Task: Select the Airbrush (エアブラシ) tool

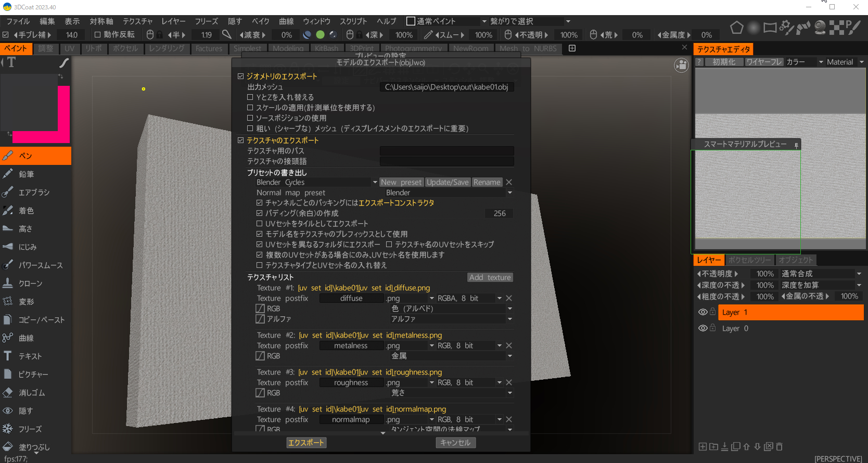Action: [34, 192]
